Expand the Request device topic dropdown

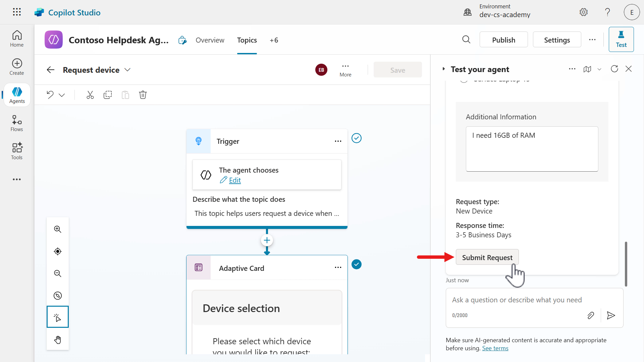click(127, 70)
